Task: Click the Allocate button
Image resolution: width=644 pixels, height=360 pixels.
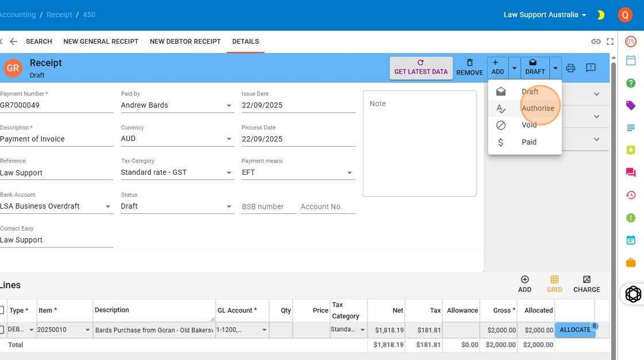Action: [575, 330]
